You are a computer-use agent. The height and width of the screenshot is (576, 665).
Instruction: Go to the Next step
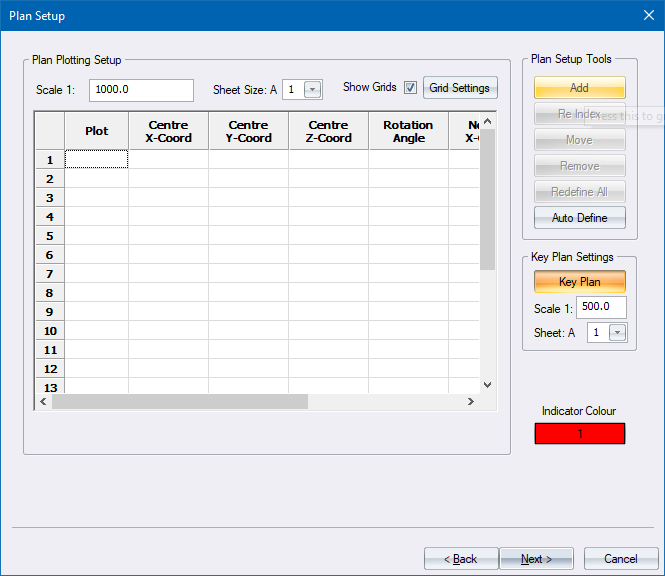coord(538,559)
